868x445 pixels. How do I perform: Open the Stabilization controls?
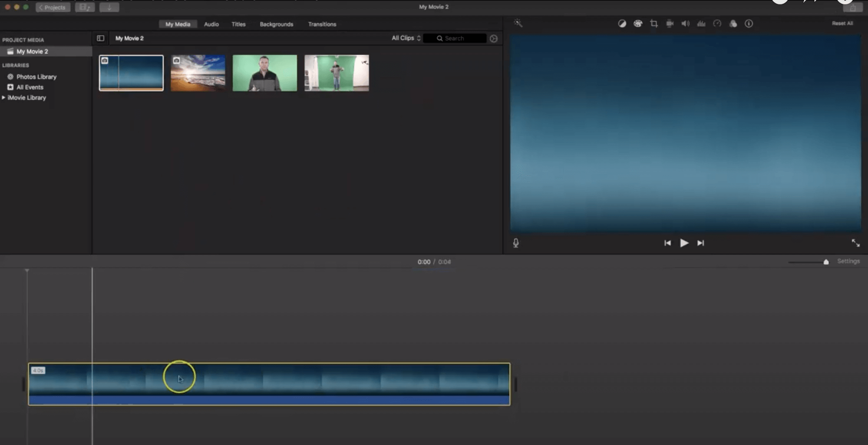670,23
